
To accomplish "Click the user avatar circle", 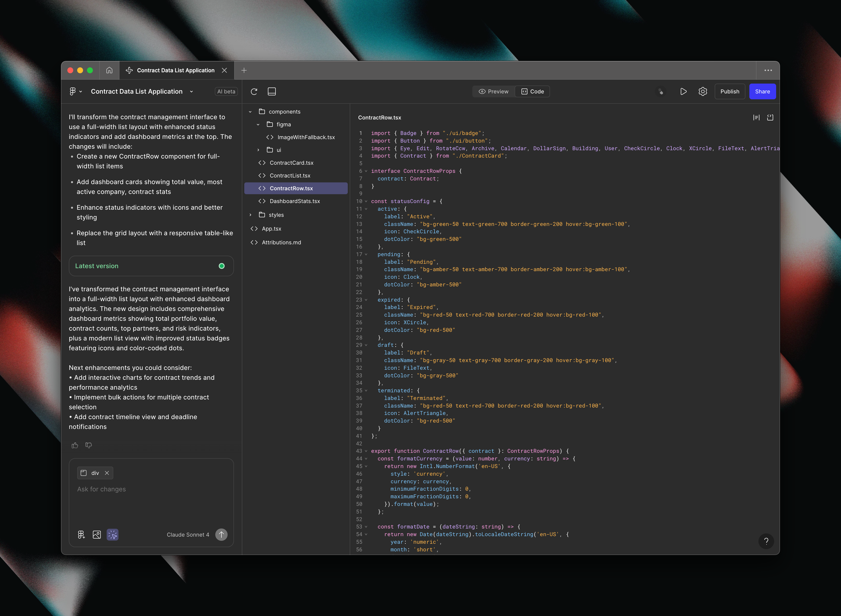I will [x=661, y=91].
